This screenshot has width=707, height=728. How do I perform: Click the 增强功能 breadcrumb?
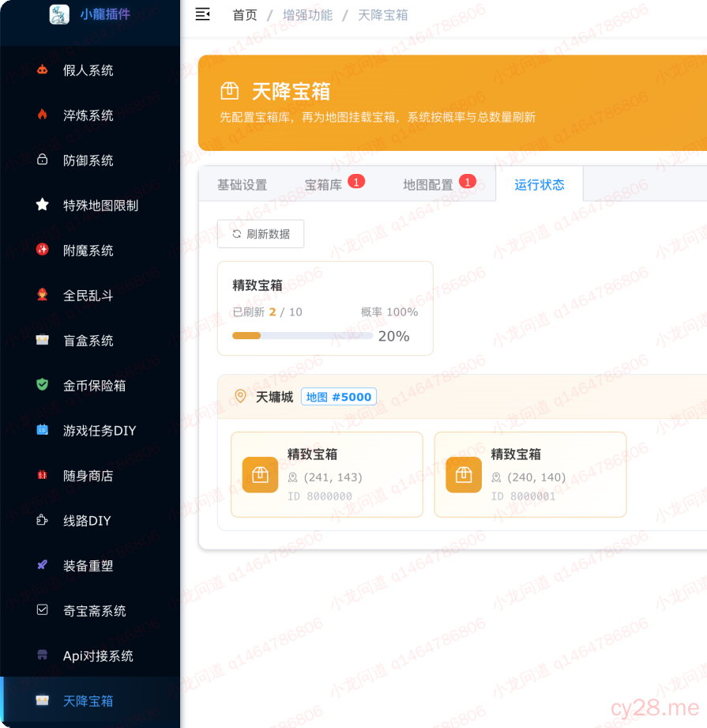307,15
